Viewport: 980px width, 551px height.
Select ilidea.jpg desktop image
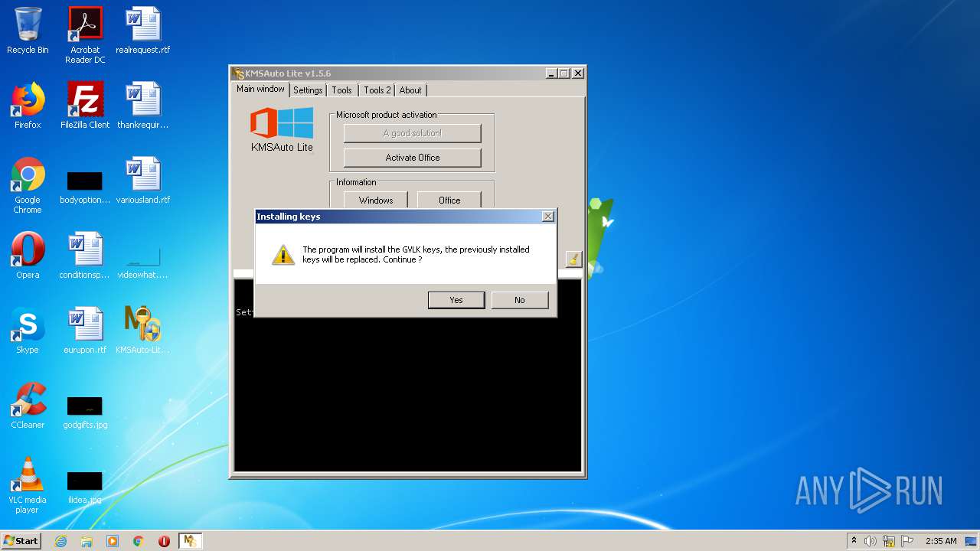coord(85,487)
